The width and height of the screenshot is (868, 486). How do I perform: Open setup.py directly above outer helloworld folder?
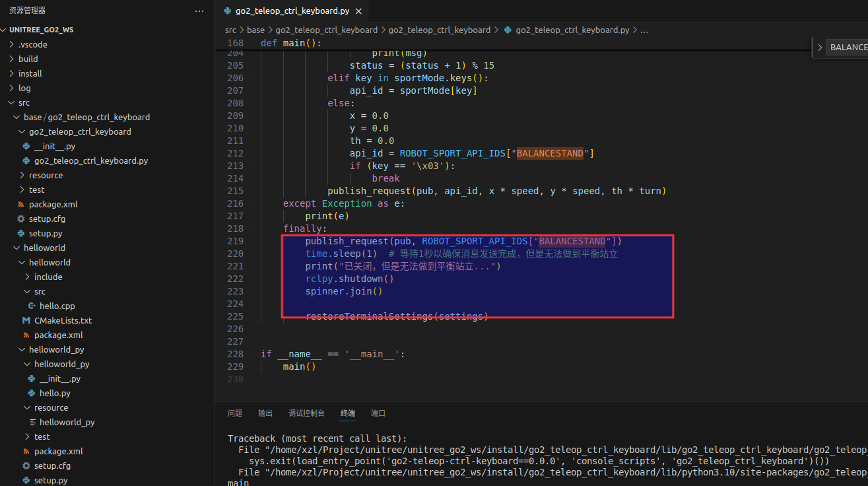point(46,233)
